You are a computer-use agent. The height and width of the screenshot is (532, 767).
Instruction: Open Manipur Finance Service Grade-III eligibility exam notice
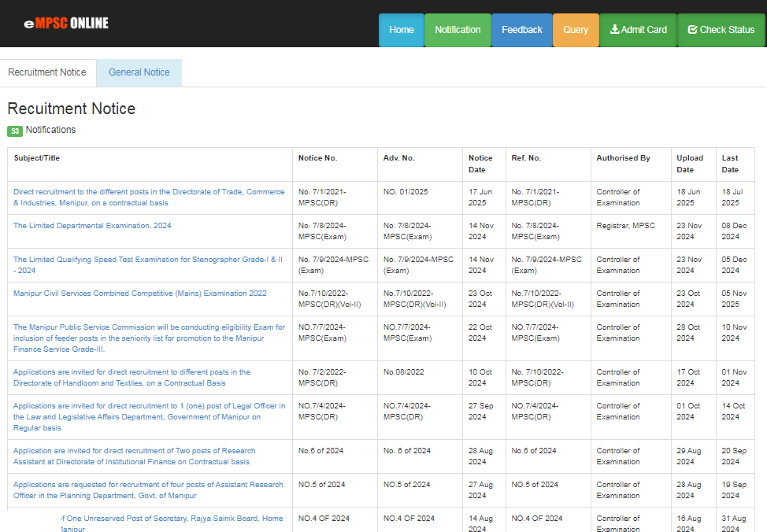(149, 338)
